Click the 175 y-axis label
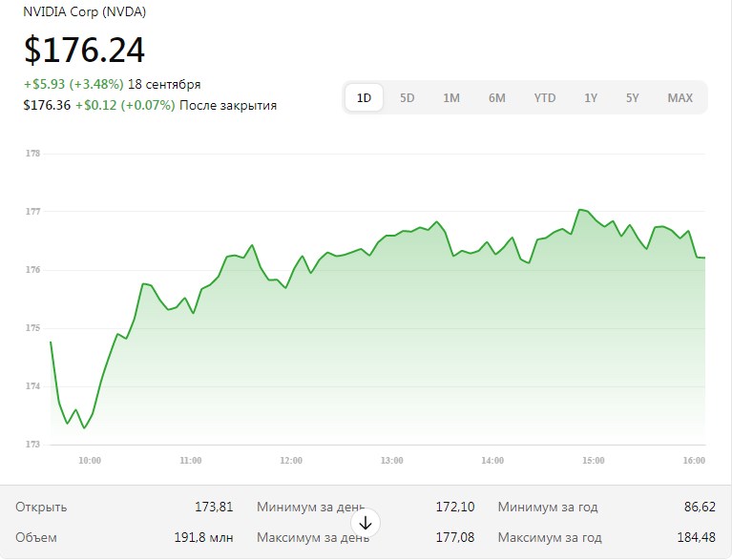 tap(32, 328)
